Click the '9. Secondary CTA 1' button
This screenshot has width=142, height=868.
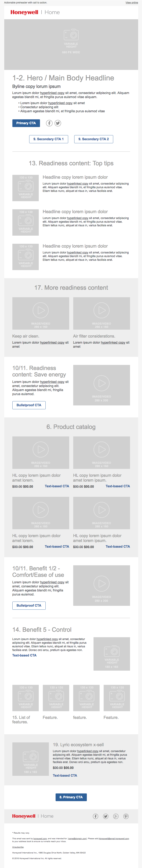pyautogui.click(x=48, y=139)
